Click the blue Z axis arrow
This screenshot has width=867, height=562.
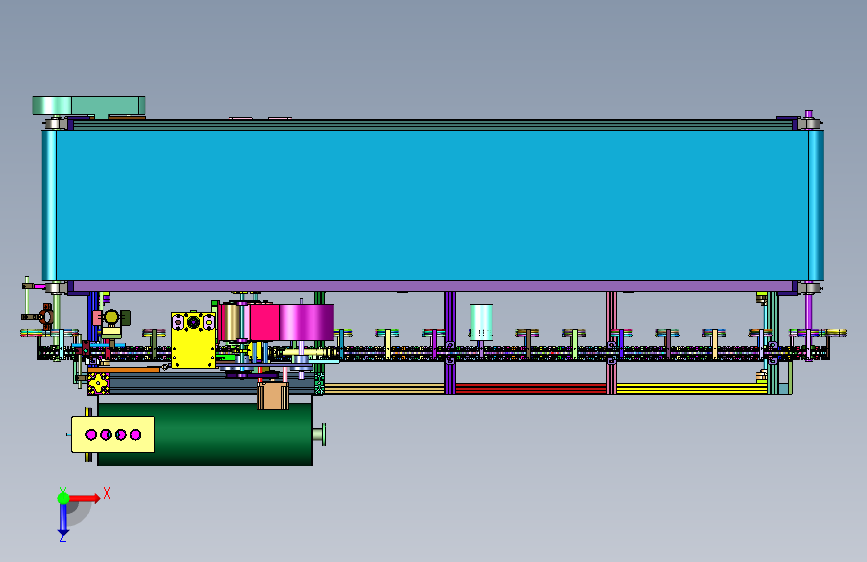63,520
